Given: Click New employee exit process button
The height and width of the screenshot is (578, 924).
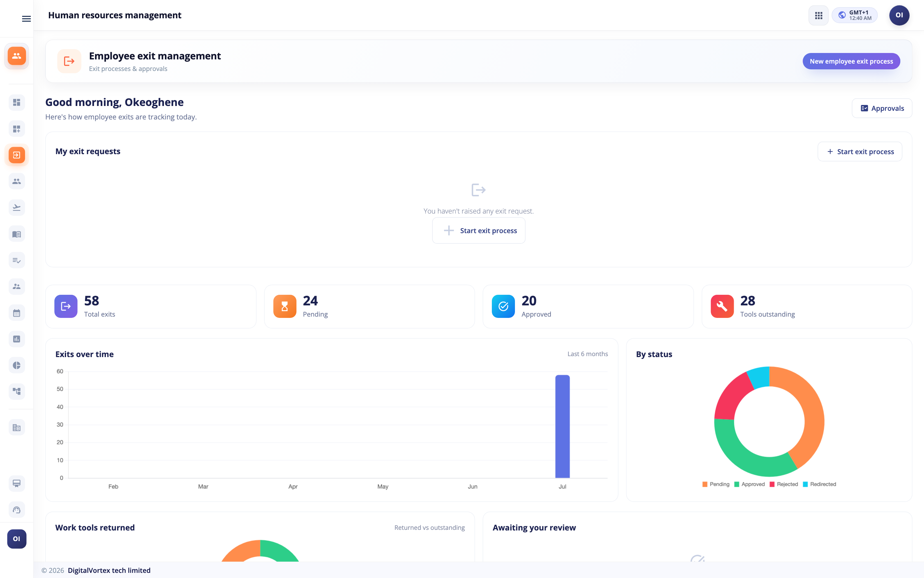Looking at the screenshot, I should pos(851,61).
